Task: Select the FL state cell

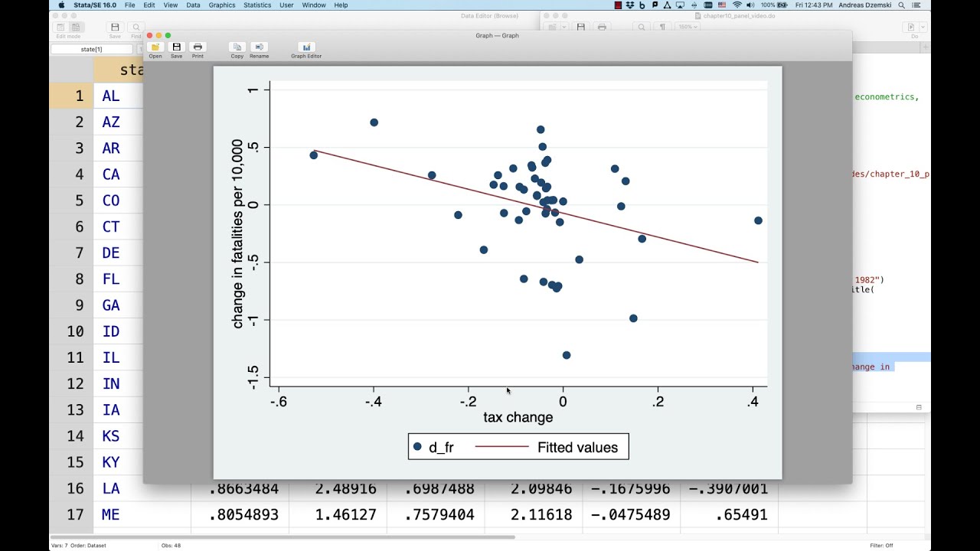Action: 119,279
